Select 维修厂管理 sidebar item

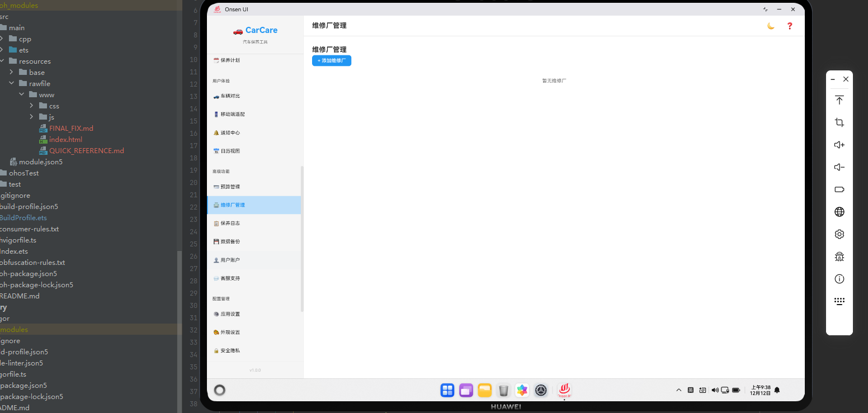pyautogui.click(x=254, y=205)
